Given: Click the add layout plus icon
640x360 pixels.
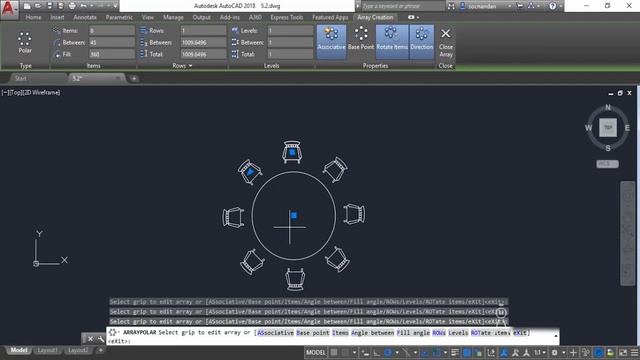Looking at the screenshot, I should click(x=100, y=350).
